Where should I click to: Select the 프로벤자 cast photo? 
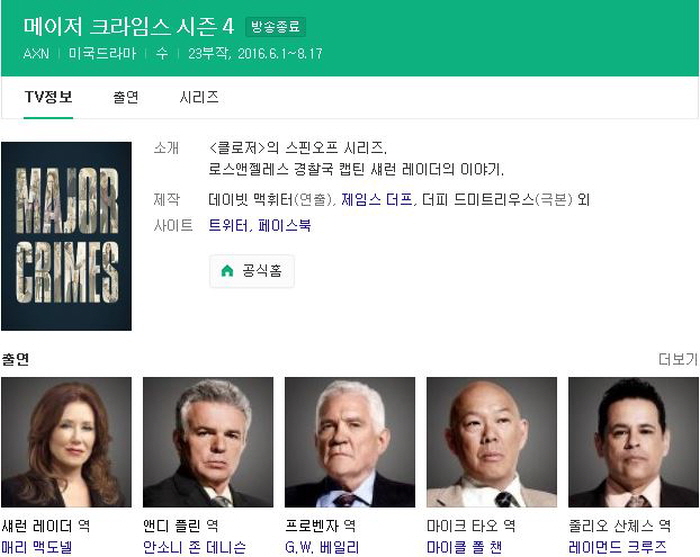350,442
